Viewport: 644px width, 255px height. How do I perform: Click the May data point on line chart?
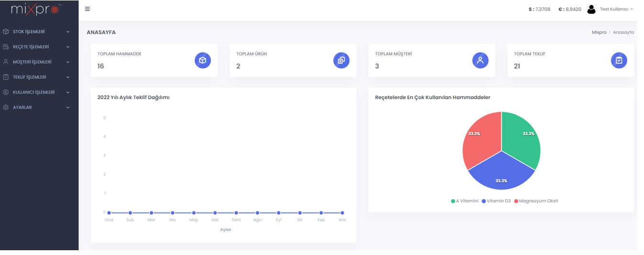pyautogui.click(x=194, y=213)
